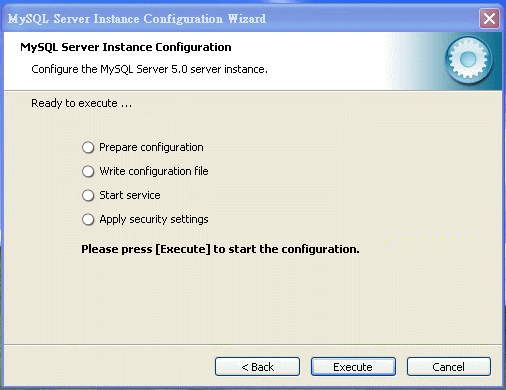Viewport: 506px width, 390px height.
Task: Click the 'Write configuration file' label
Action: click(154, 171)
